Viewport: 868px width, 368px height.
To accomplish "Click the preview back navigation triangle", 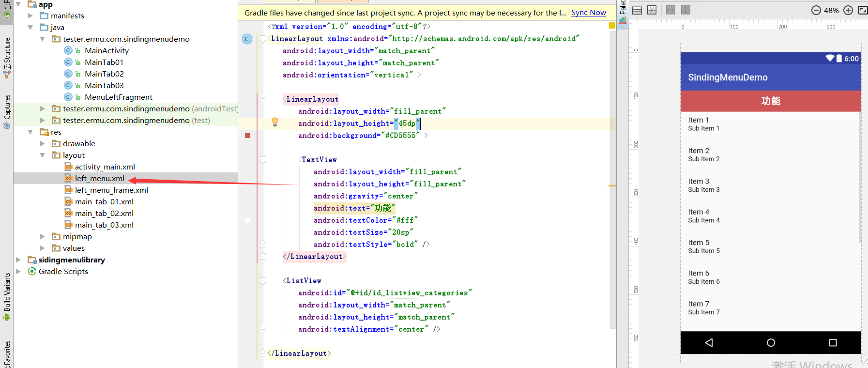I will 709,343.
